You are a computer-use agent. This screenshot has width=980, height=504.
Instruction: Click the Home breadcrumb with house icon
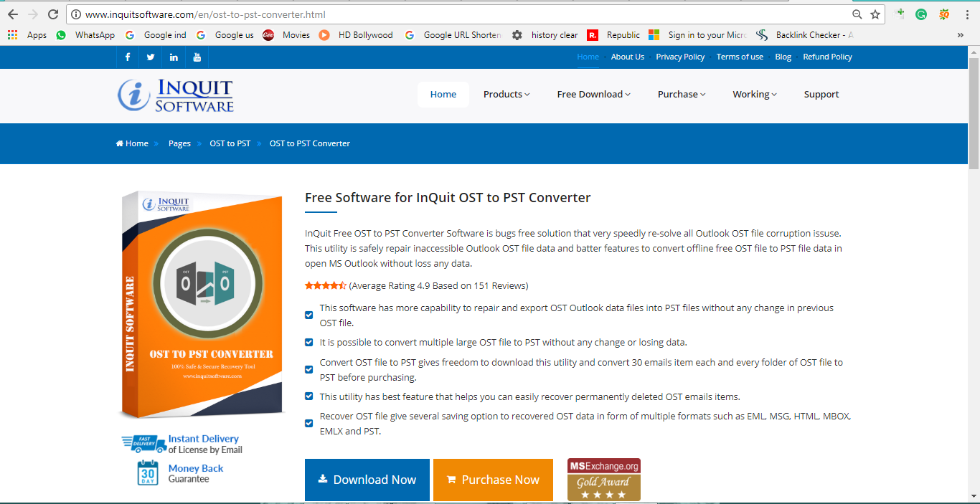132,143
